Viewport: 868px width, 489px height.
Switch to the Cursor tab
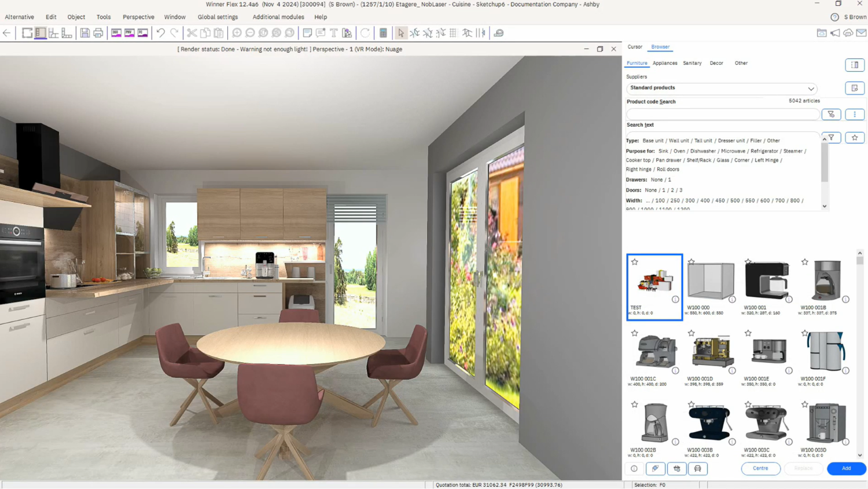pos(635,47)
